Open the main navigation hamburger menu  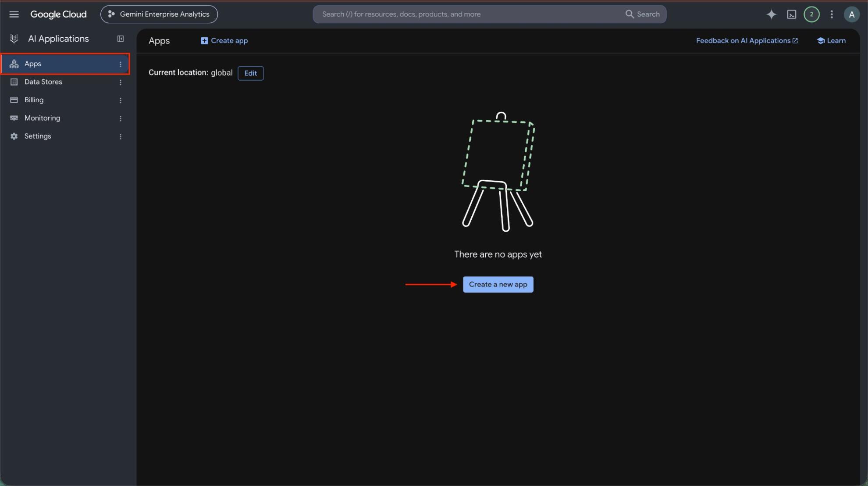point(14,14)
